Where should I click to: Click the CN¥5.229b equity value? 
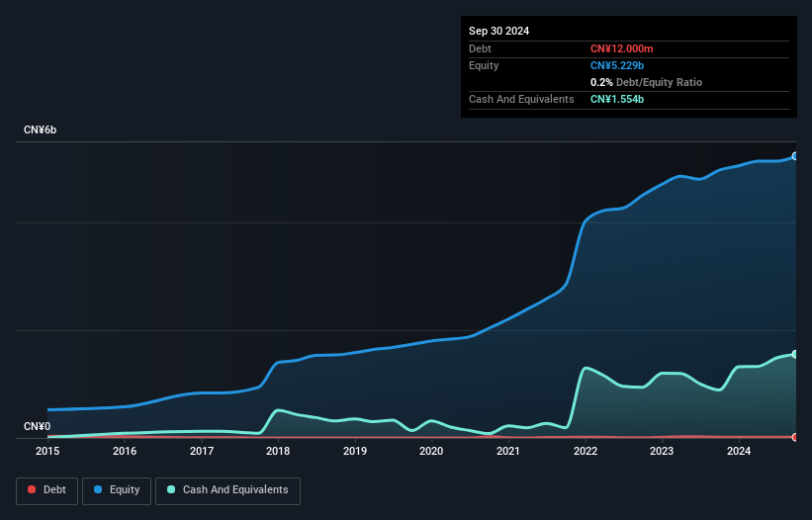pyautogui.click(x=617, y=65)
